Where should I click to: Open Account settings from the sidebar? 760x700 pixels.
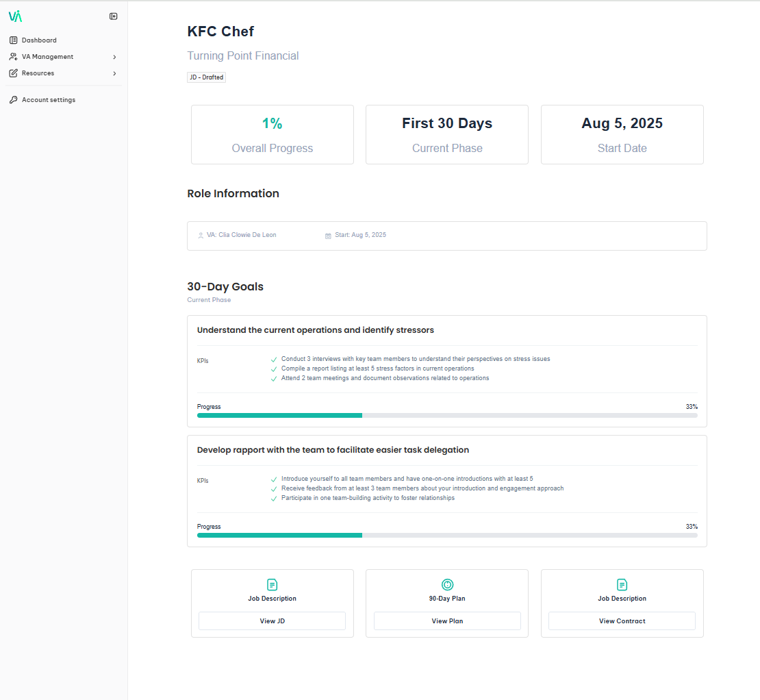(48, 99)
